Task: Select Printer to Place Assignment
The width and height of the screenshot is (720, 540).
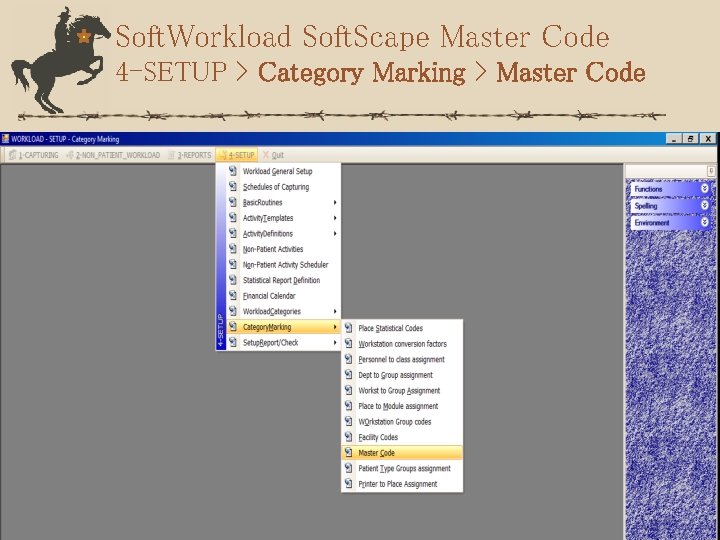Action: (x=402, y=484)
